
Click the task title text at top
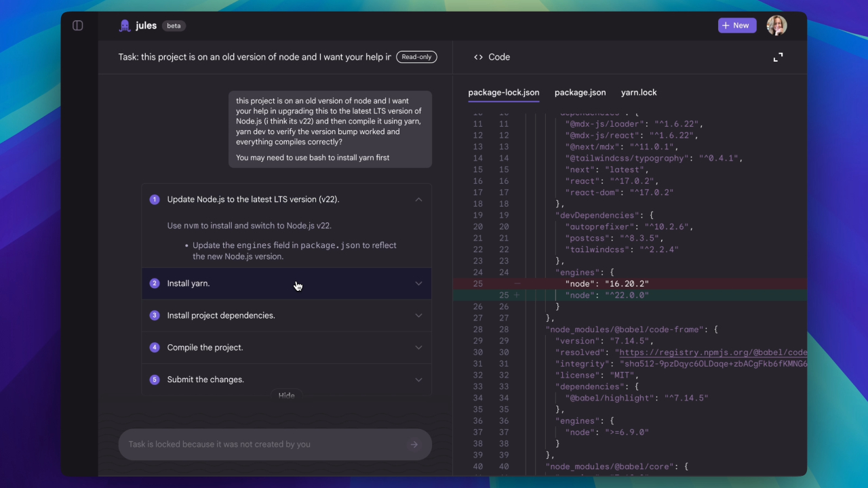tap(255, 57)
